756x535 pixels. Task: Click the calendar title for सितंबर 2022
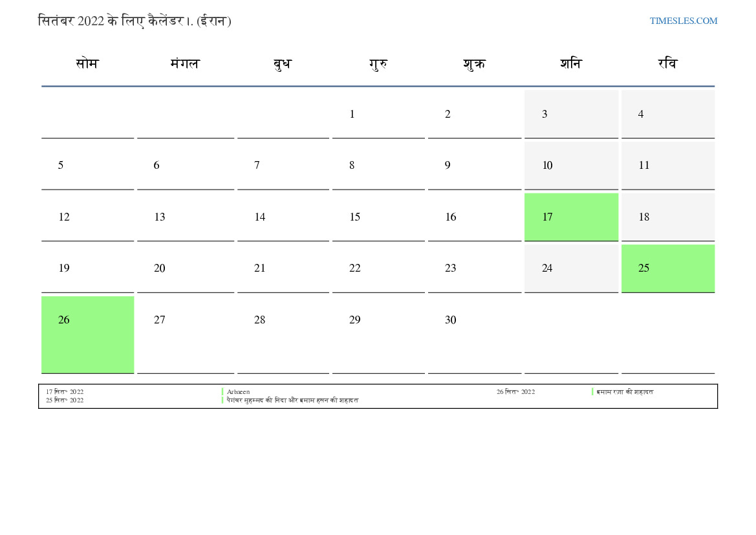click(x=135, y=21)
